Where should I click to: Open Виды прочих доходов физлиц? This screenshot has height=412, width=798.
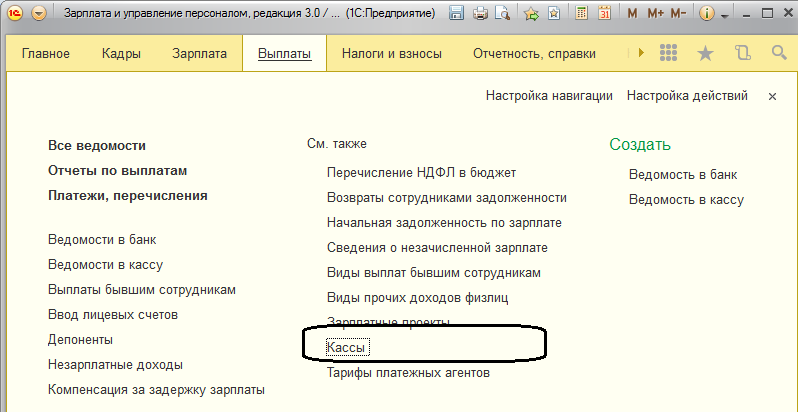[x=417, y=298]
